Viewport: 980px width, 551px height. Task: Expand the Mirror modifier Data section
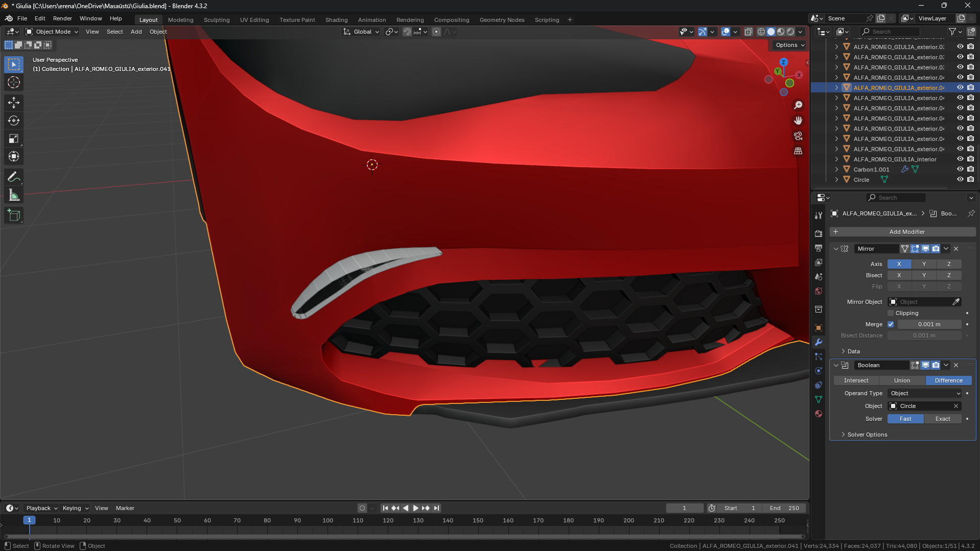coord(850,351)
